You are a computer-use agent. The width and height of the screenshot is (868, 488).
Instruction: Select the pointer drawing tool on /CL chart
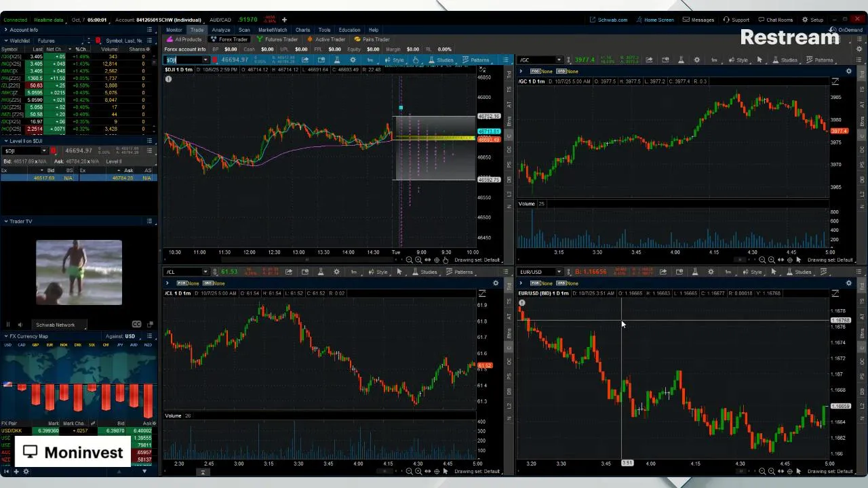399,272
